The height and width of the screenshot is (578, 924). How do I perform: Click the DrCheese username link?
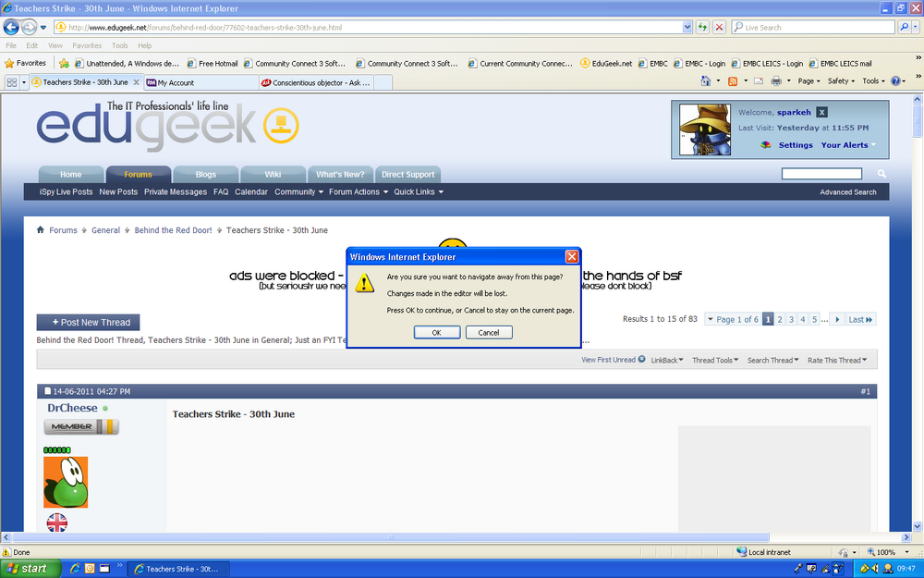click(72, 408)
